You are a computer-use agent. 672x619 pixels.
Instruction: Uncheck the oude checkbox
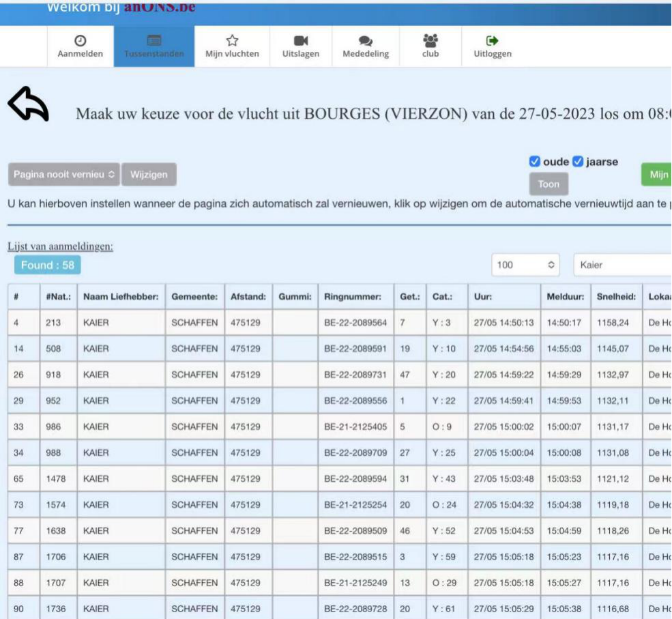(x=535, y=162)
